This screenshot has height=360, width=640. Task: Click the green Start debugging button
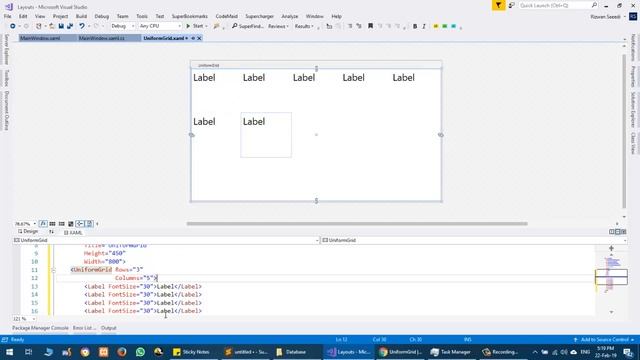(195, 26)
